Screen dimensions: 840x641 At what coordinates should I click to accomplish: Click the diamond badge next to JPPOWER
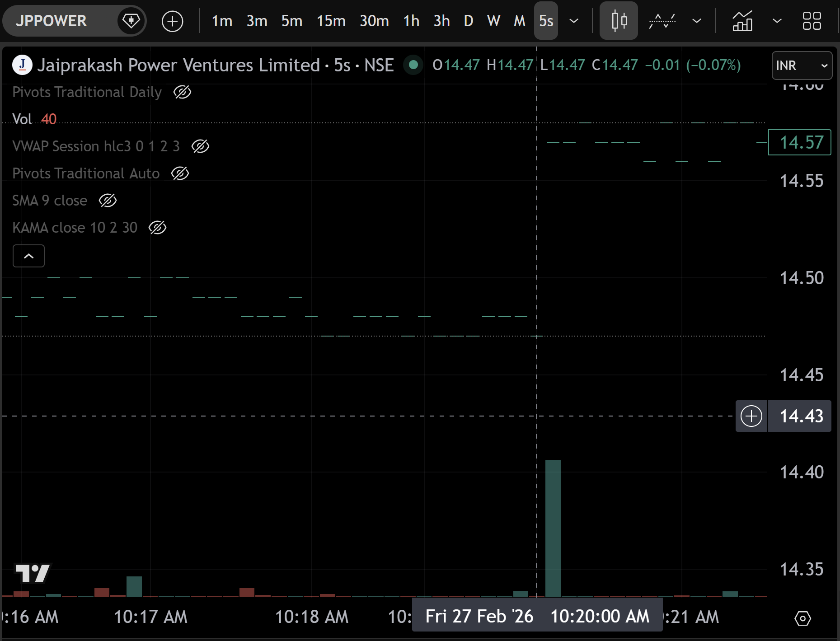pos(131,21)
